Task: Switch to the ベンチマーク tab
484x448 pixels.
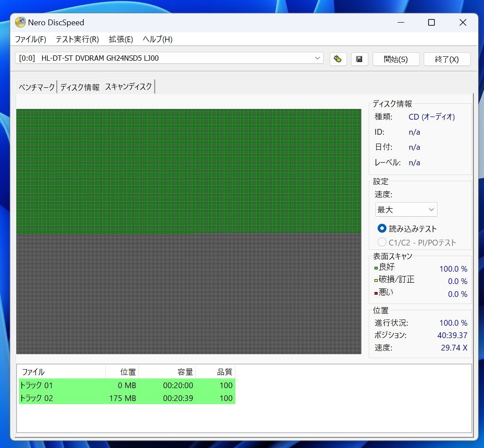Action: coord(35,87)
